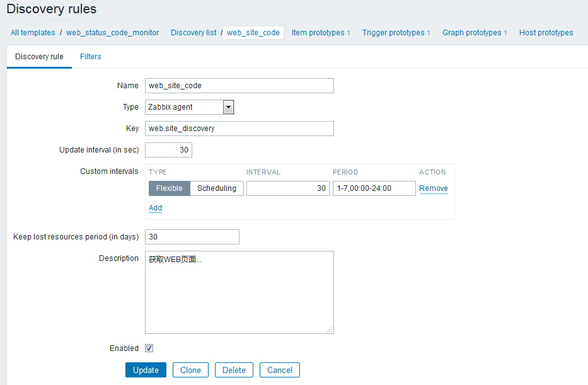
Task: Click the Description textarea resize handle
Action: (329, 330)
